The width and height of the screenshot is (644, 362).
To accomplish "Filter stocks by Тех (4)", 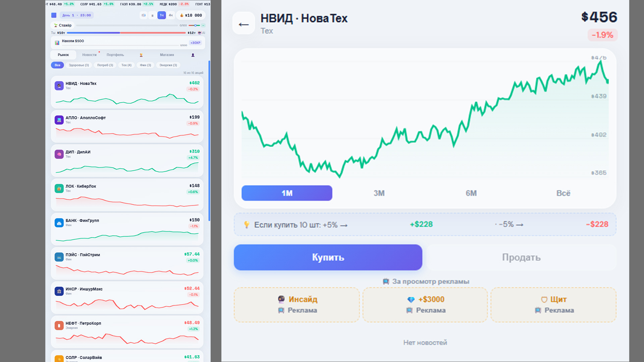I will point(126,65).
